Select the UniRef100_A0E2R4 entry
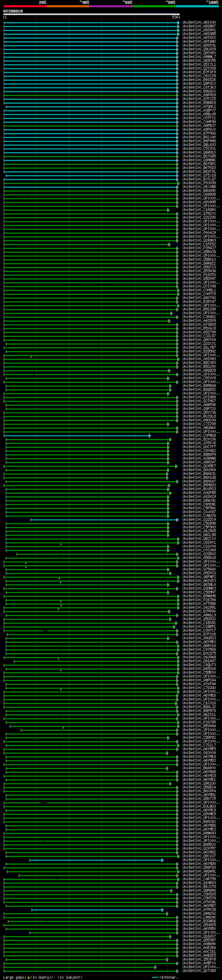Viewport: 222px width, 980px height. 199,948
